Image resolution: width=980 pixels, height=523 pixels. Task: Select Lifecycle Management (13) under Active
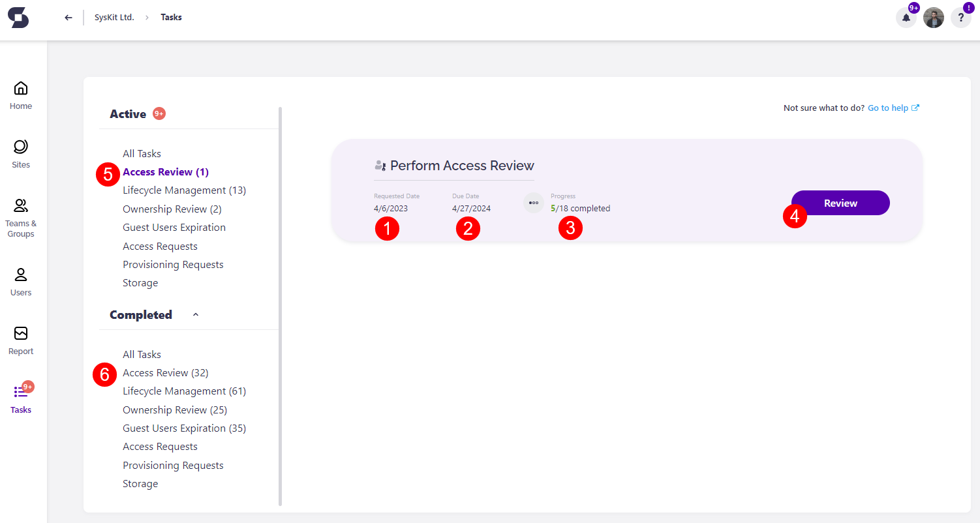coord(184,190)
